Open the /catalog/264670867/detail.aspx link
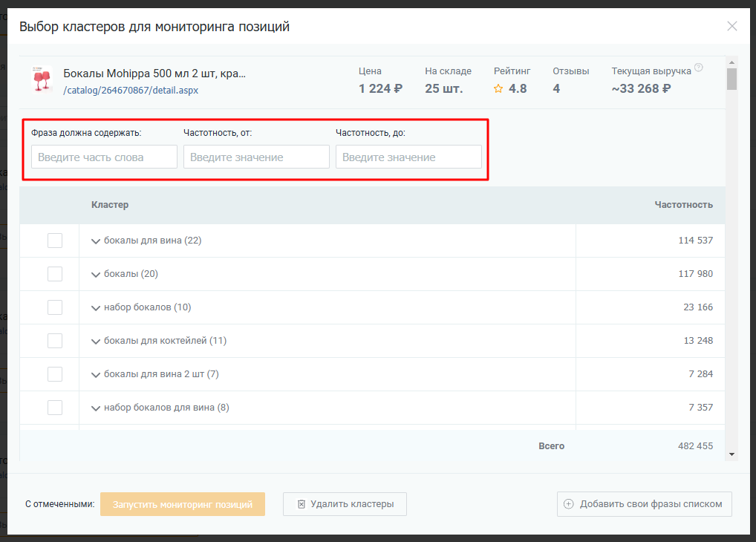This screenshot has height=542, width=756. pos(131,91)
